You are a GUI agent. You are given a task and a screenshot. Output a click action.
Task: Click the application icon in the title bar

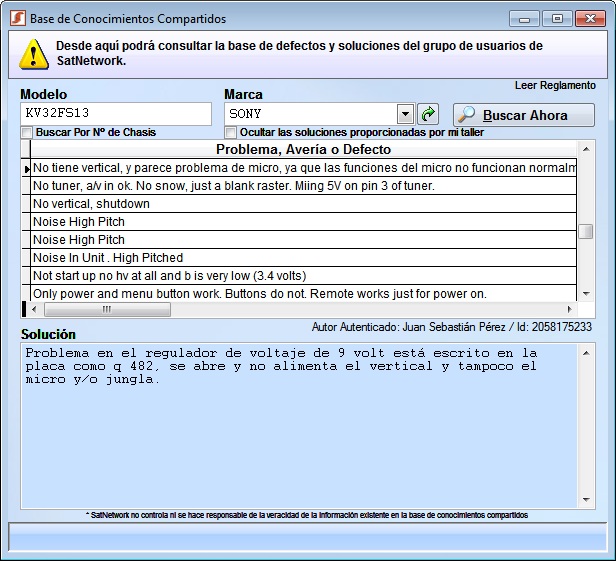coord(17,19)
